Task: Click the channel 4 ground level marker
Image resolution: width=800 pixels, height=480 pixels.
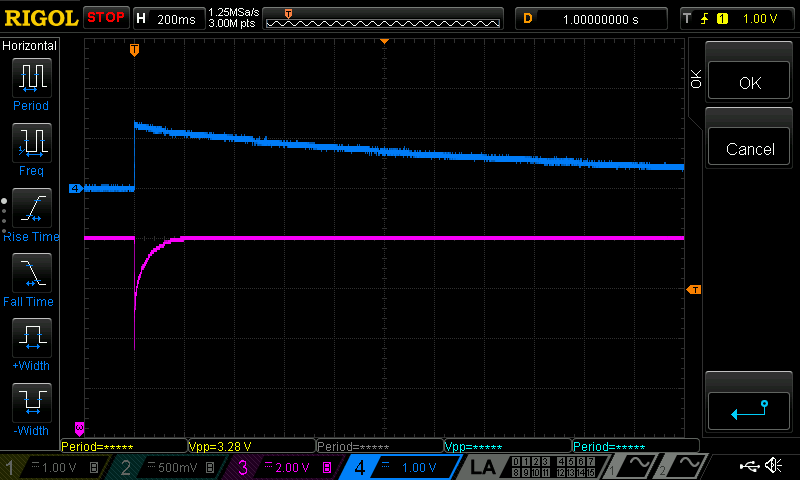Action: tap(76, 188)
